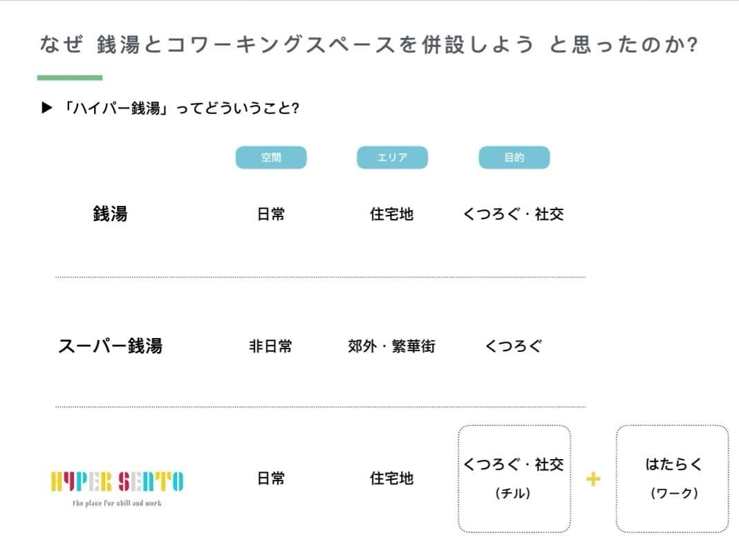Click the 「ハイパー銭湯」 subtitle text

click(x=178, y=108)
